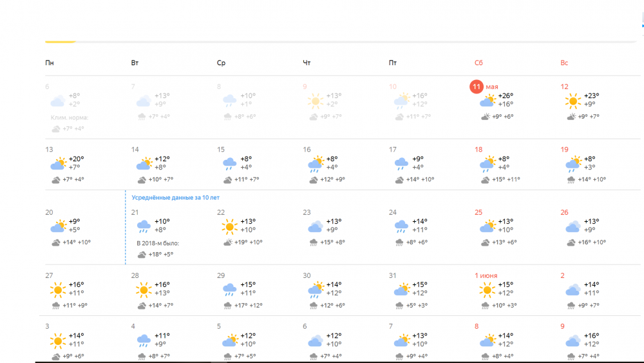This screenshot has width=644, height=363.
Task: Click the partly cloudy icon on May 11
Action: tap(488, 101)
